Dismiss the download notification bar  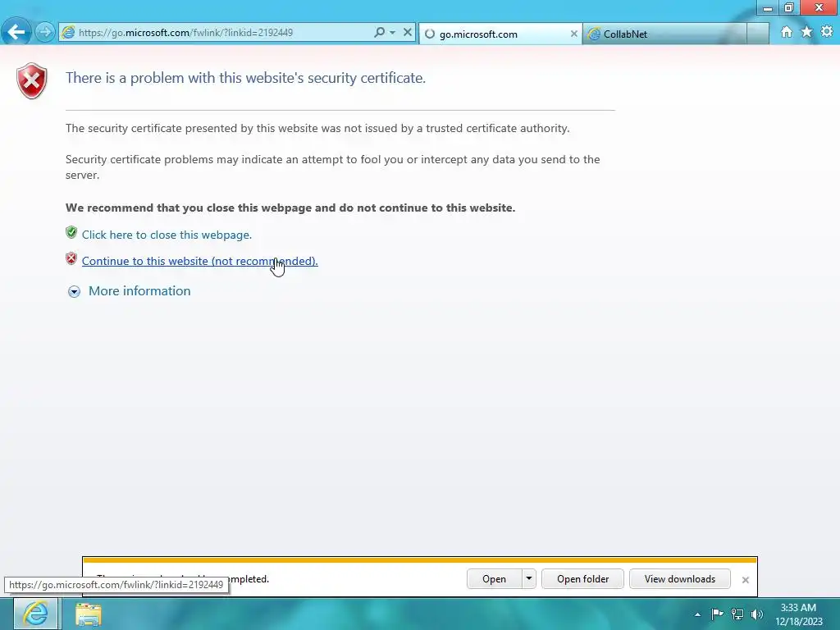pyautogui.click(x=745, y=580)
